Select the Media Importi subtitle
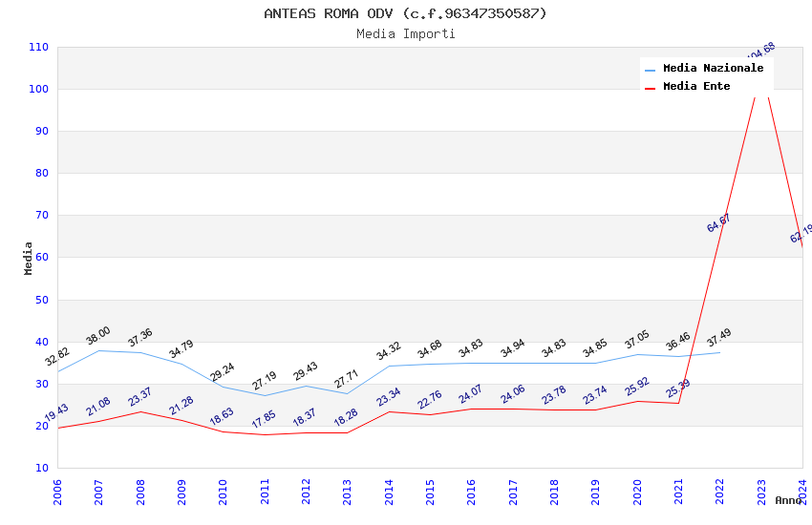 405,34
